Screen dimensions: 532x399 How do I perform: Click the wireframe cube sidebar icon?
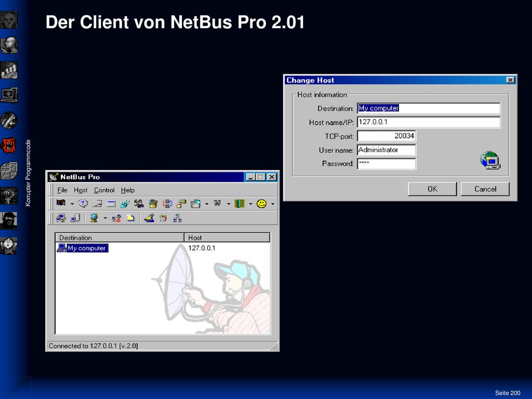click(x=9, y=170)
